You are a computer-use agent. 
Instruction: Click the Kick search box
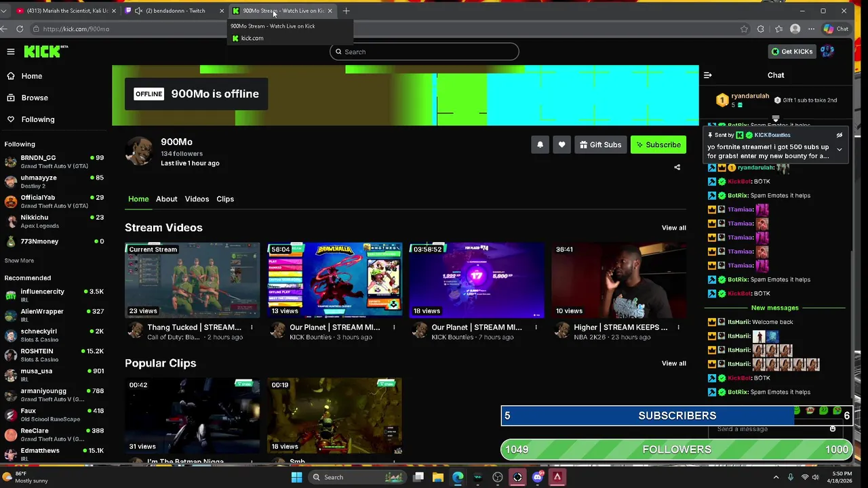pos(425,52)
